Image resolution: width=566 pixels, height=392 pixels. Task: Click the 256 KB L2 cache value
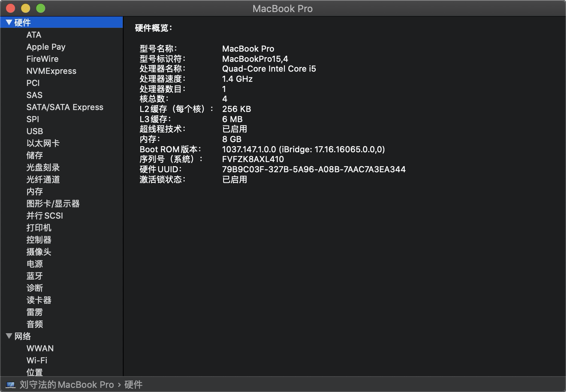(x=237, y=109)
